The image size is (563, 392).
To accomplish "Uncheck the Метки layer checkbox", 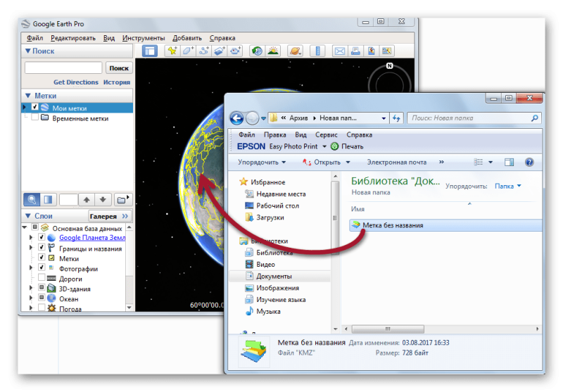I will [42, 258].
